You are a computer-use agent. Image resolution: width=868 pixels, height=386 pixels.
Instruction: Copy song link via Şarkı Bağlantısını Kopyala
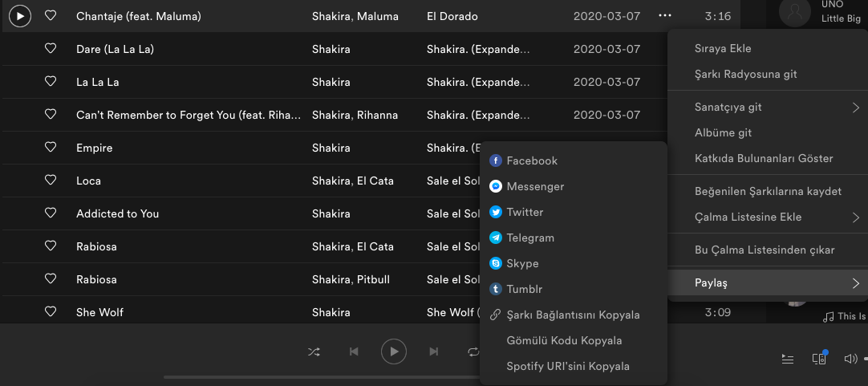point(573,315)
